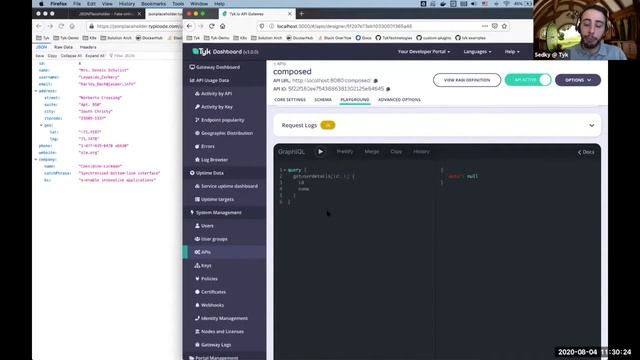Image resolution: width=640 pixels, height=360 pixels.
Task: Collapse the address node in JSON viewer
Action: [x=36, y=91]
